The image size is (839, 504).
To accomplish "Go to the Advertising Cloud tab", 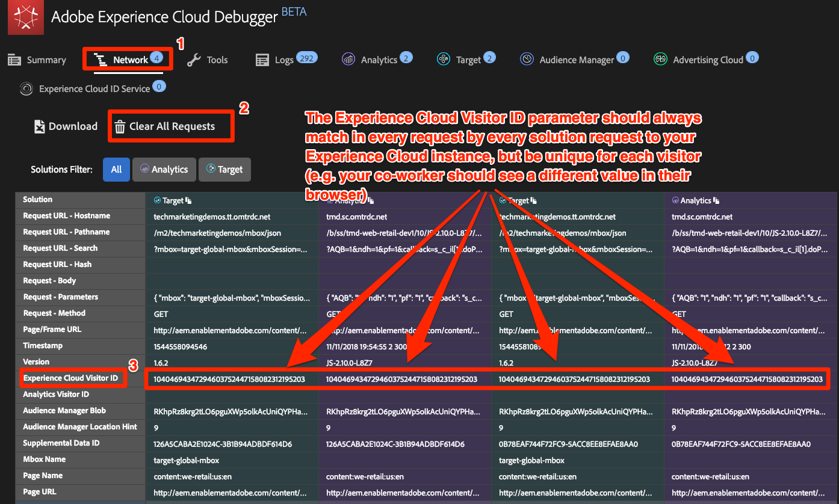I will [x=706, y=60].
